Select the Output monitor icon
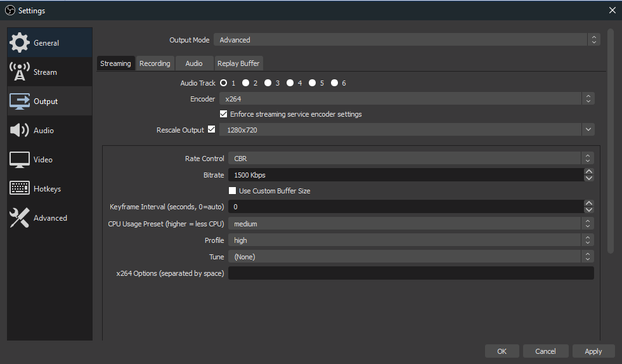 20,101
